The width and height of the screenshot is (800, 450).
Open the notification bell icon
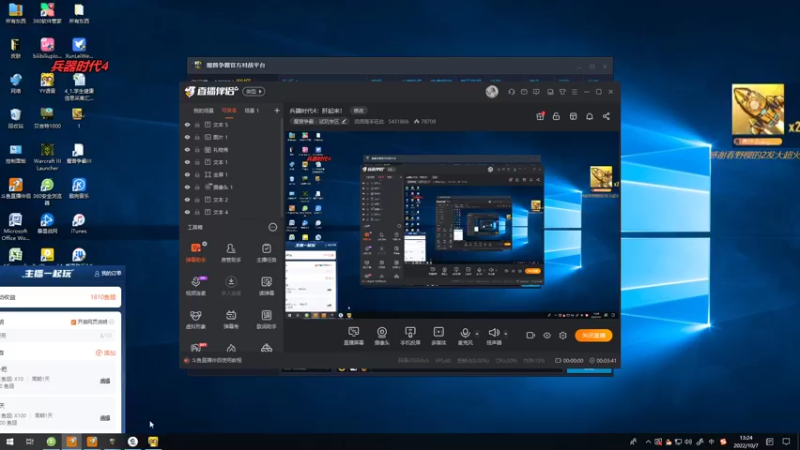tap(589, 116)
